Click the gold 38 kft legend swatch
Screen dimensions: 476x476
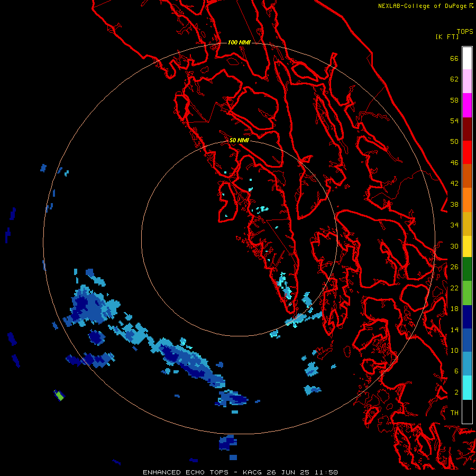pyautogui.click(x=467, y=223)
